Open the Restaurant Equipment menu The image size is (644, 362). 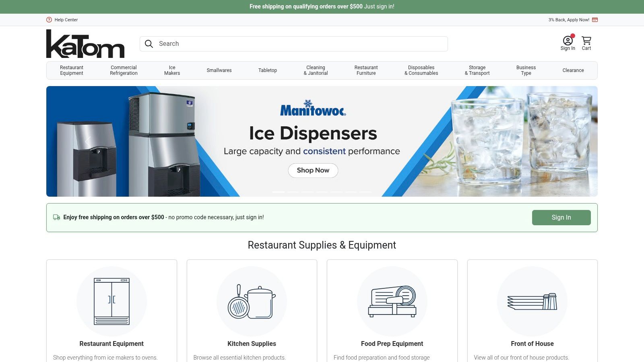[72, 70]
